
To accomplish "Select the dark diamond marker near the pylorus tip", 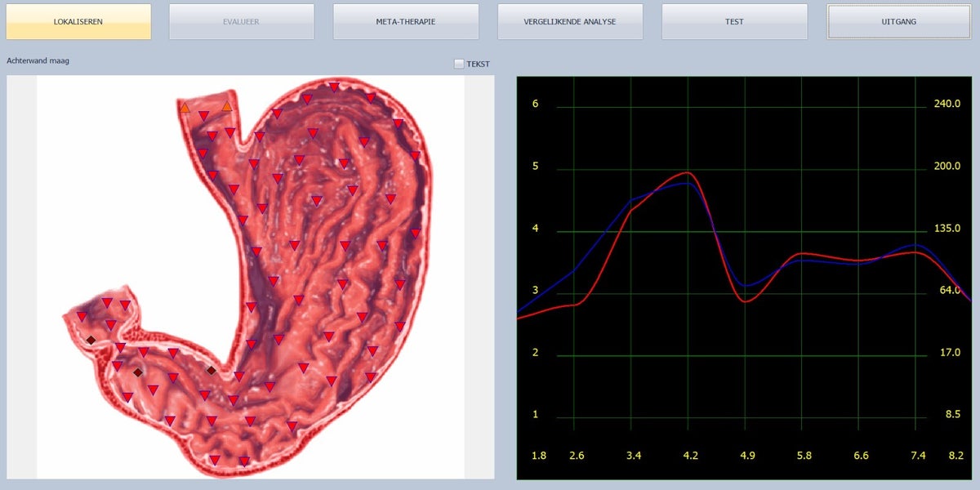I will [91, 340].
